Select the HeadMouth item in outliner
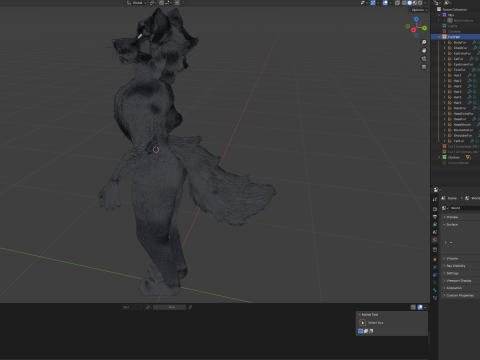The width and height of the screenshot is (480, 360). [x=462, y=125]
